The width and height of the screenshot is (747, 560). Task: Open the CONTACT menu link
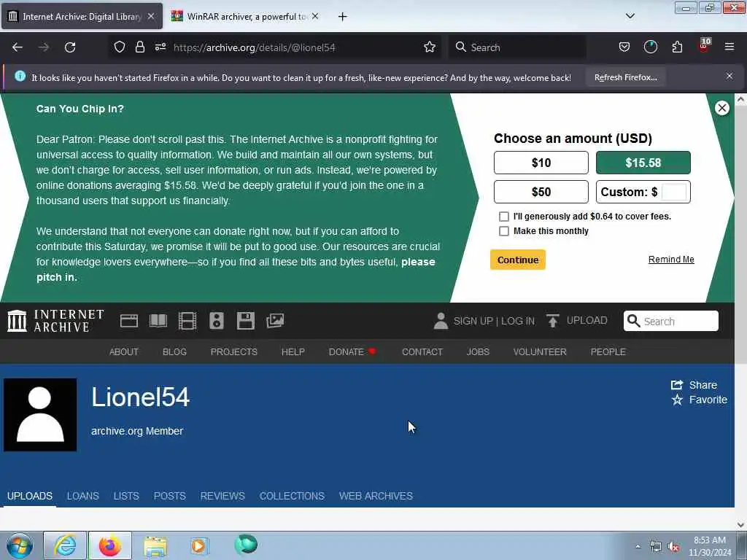422,352
